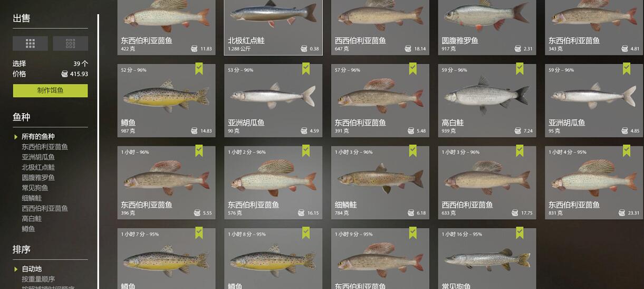Select 自动地 sort option arrow
The height and width of the screenshot is (289, 644).
click(16, 269)
